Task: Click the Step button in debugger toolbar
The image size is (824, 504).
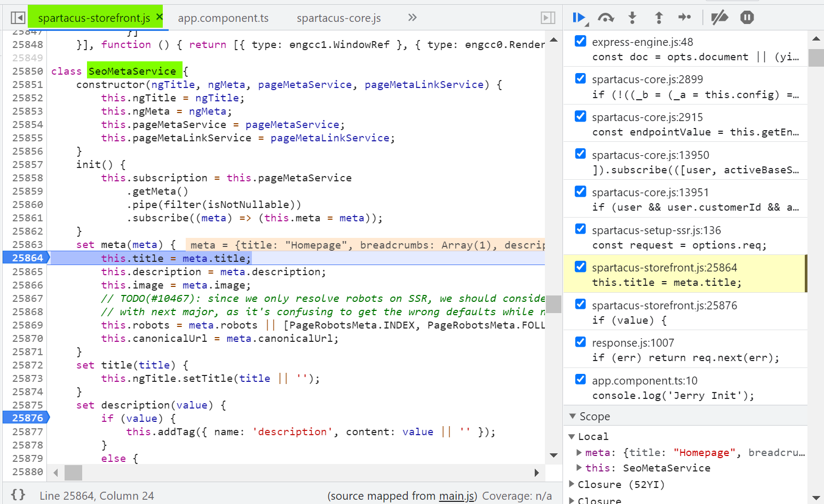Action: tap(685, 18)
